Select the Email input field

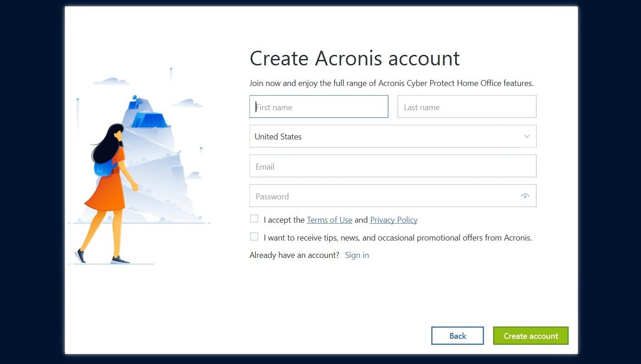pyautogui.click(x=392, y=166)
